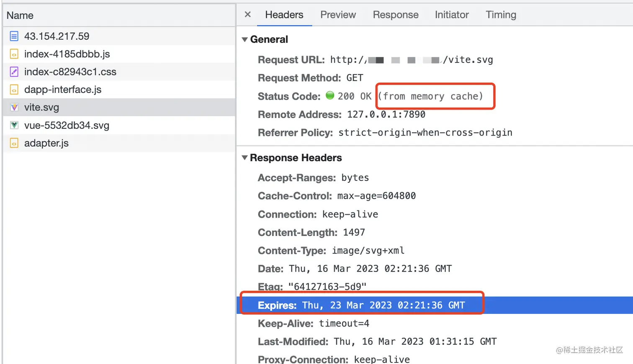Click the '200 OK' status text
This screenshot has width=633, height=364.
355,96
